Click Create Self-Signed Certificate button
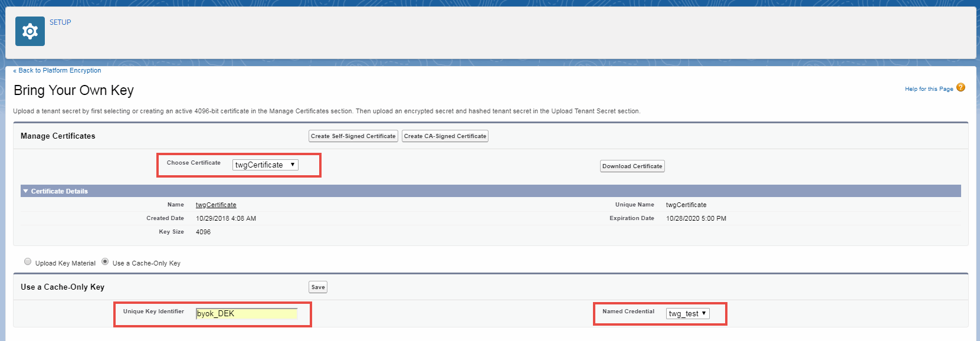Screen dimensions: 980x341 point(353,136)
